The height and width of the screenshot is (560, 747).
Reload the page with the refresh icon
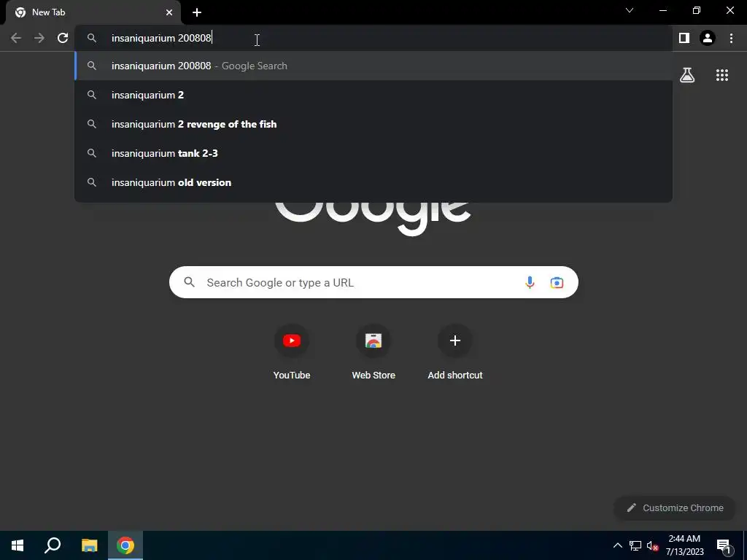(63, 38)
